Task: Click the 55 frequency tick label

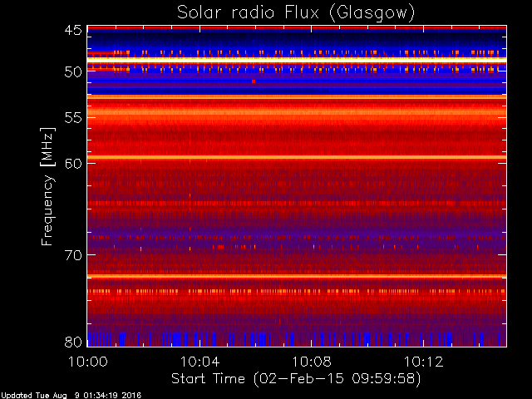Action: [x=73, y=118]
